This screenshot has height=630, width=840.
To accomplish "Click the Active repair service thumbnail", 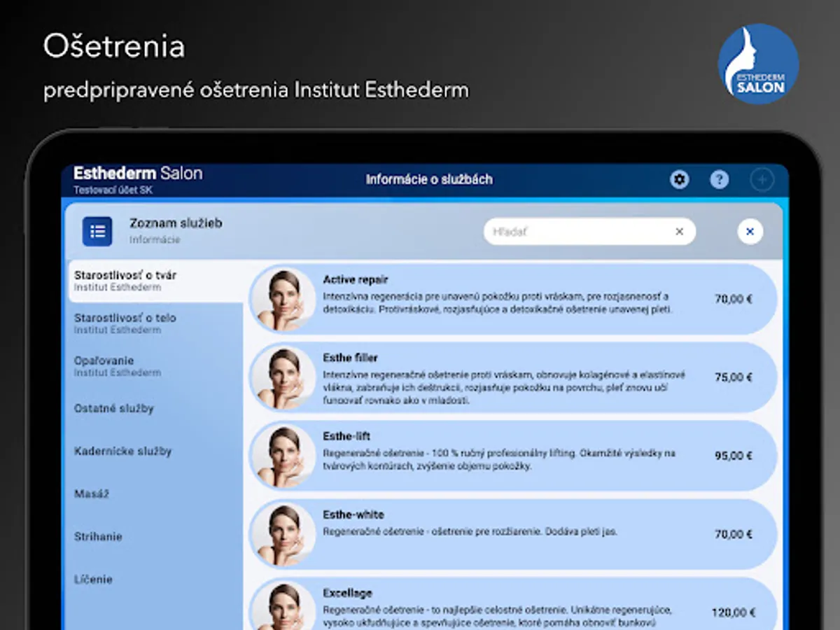I will (283, 299).
